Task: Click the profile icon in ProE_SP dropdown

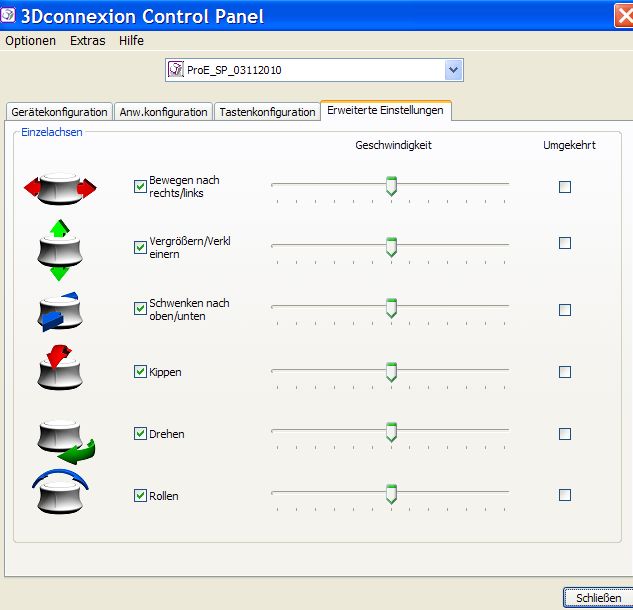Action: (176, 69)
